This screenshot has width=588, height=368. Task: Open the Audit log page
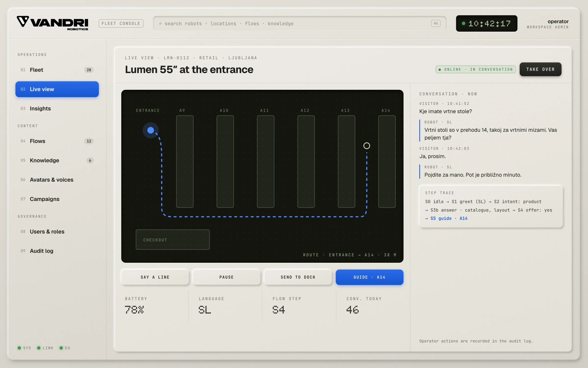pos(57,251)
